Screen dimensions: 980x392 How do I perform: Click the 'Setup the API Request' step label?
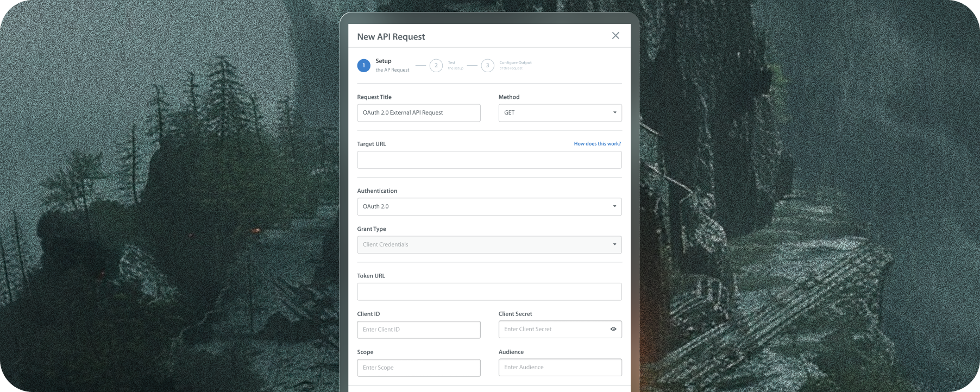392,65
